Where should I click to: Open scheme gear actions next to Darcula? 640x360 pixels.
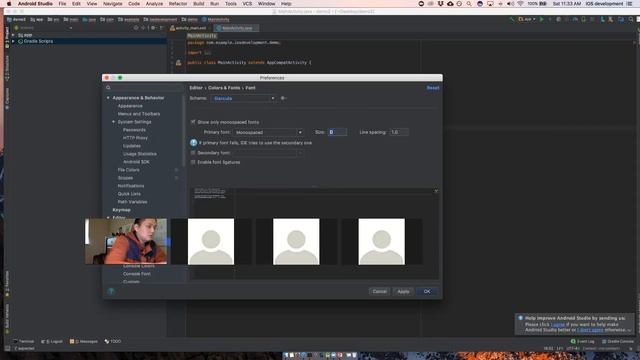283,98
